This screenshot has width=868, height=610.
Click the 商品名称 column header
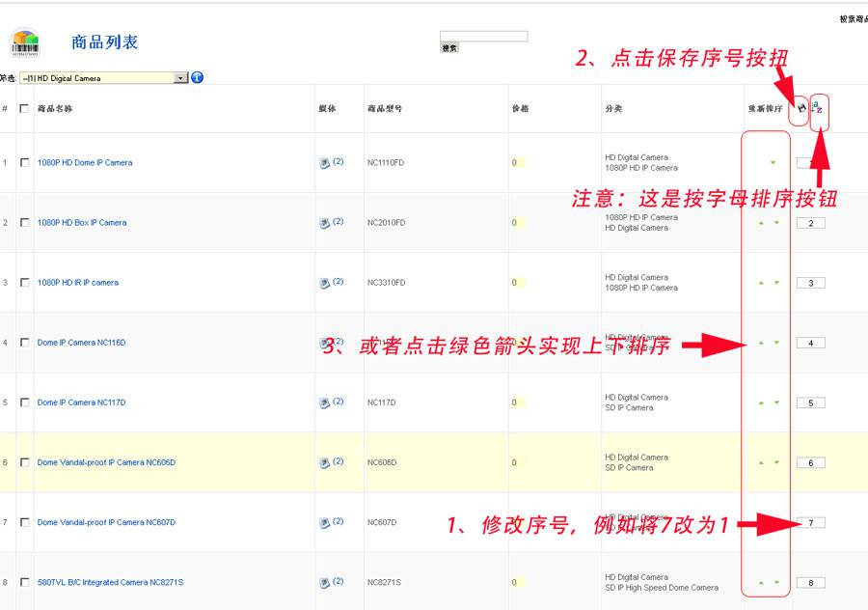[x=53, y=109]
